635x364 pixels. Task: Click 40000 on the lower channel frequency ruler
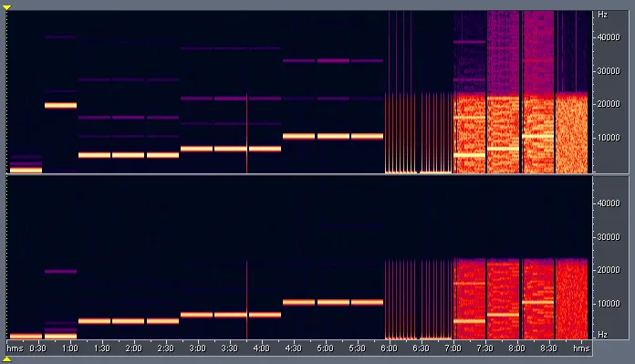pos(609,203)
